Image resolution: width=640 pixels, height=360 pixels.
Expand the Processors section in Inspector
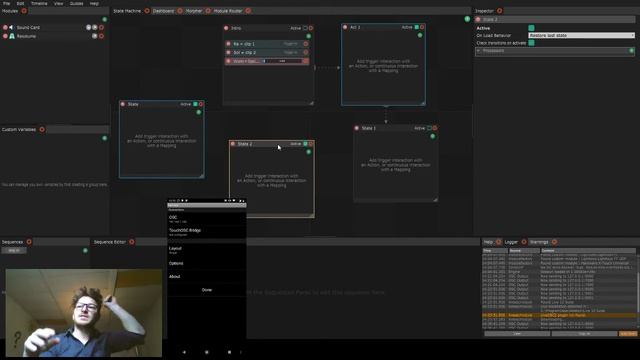[478, 51]
